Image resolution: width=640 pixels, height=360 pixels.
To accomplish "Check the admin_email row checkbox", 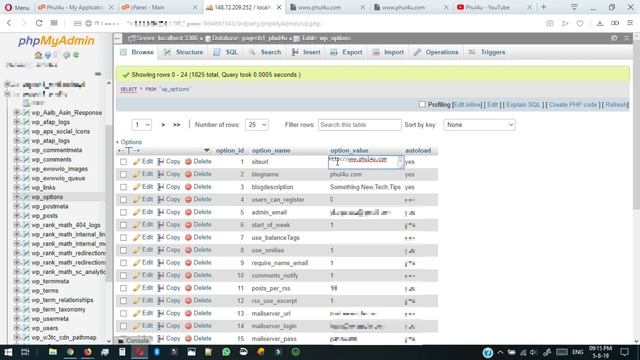I will (123, 212).
